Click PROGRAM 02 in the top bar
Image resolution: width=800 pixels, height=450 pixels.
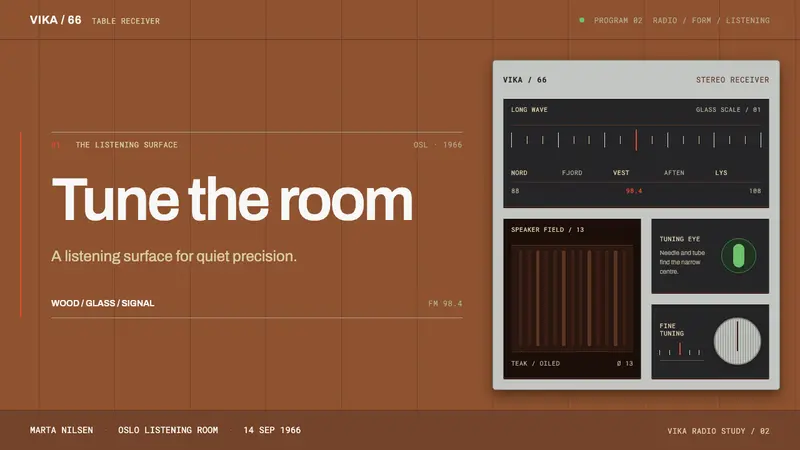tap(618, 20)
